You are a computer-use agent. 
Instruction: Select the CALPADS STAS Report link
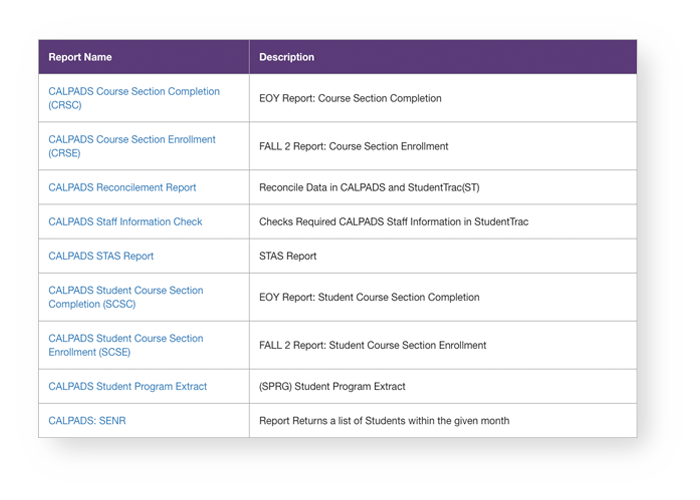click(x=101, y=256)
